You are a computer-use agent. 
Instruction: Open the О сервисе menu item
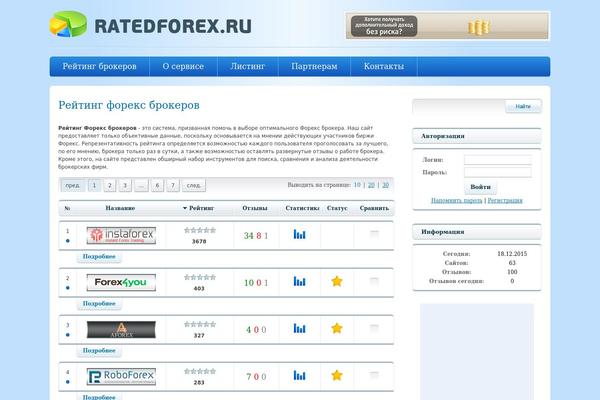pyautogui.click(x=183, y=67)
